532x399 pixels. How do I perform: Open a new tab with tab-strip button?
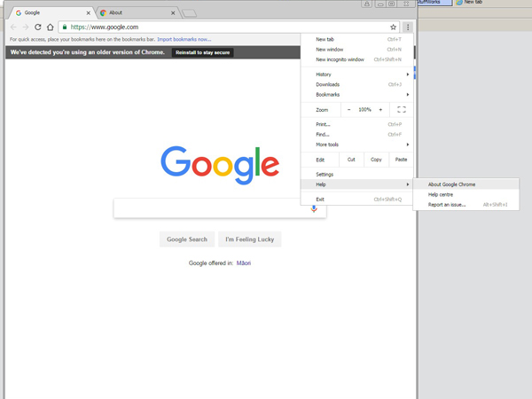(190, 13)
